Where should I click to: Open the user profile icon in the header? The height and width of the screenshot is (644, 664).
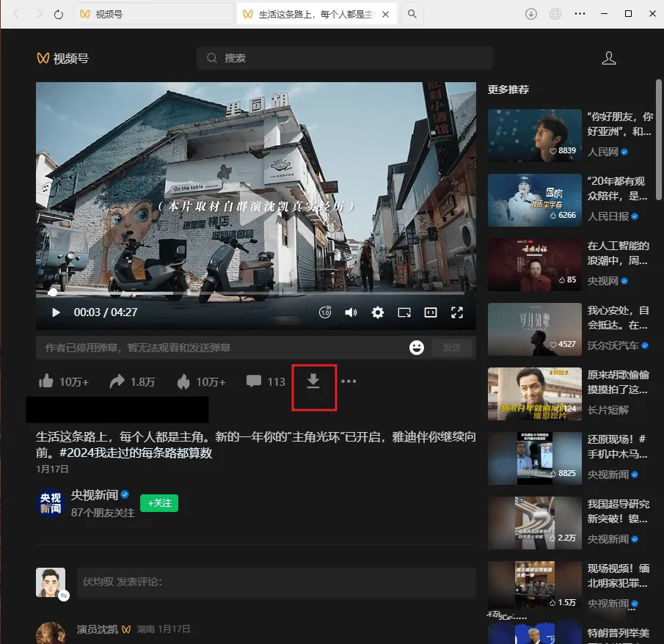[608, 58]
